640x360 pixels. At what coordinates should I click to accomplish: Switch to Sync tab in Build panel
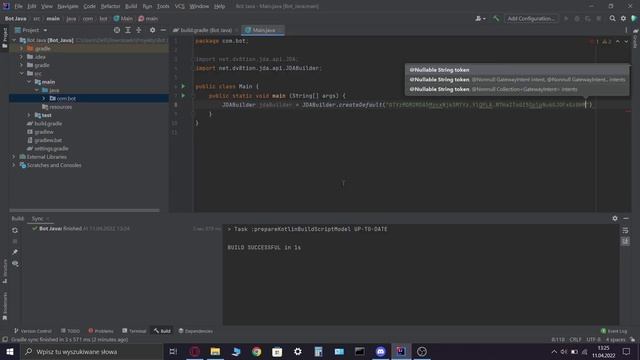[38, 218]
